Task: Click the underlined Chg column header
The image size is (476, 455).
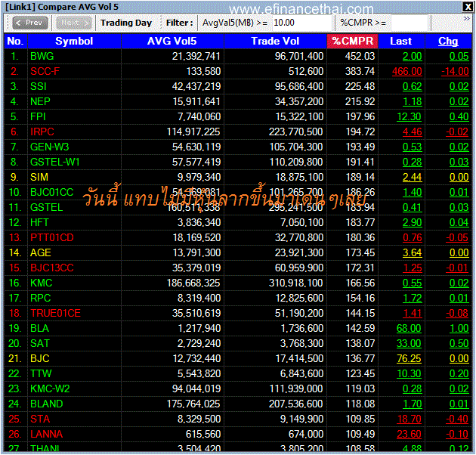Action: [448, 41]
